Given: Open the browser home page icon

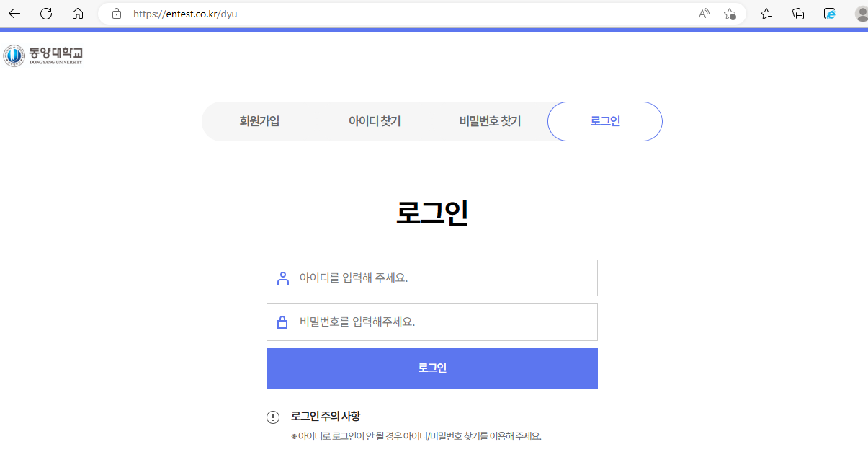Looking at the screenshot, I should click(78, 14).
